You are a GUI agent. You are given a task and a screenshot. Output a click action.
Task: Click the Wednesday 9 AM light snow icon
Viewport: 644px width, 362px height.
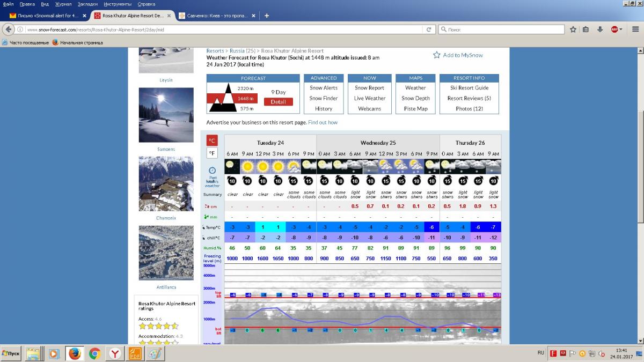[370, 166]
